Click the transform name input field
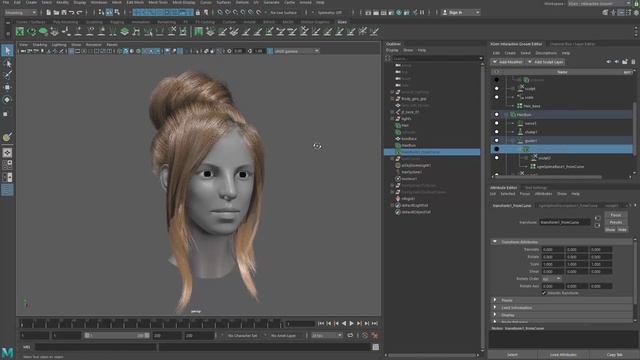The width and height of the screenshot is (640, 360). click(x=565, y=222)
